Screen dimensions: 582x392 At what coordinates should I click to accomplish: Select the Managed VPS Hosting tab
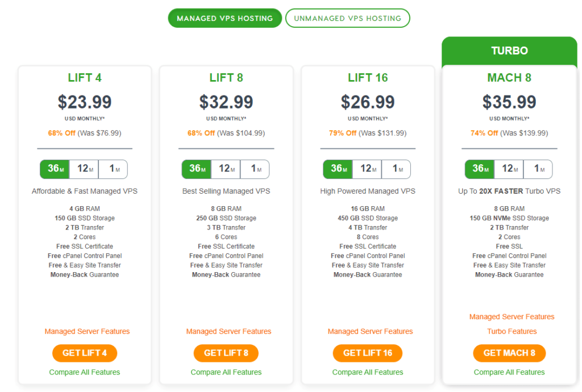tap(225, 18)
